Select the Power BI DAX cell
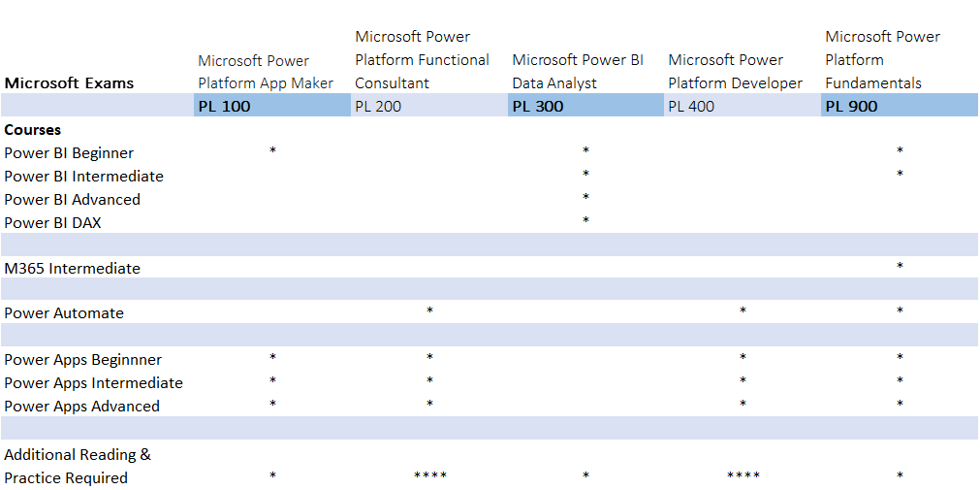 [x=52, y=223]
